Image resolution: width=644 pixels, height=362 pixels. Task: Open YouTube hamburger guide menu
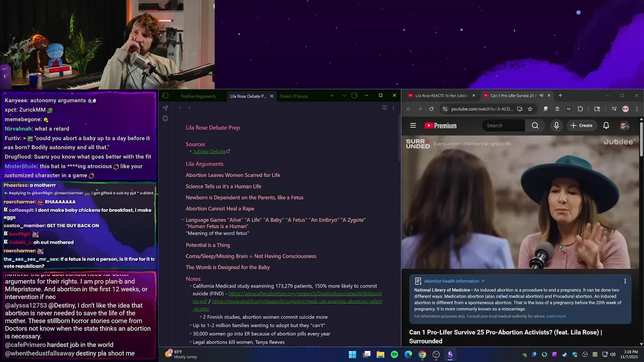(x=413, y=126)
